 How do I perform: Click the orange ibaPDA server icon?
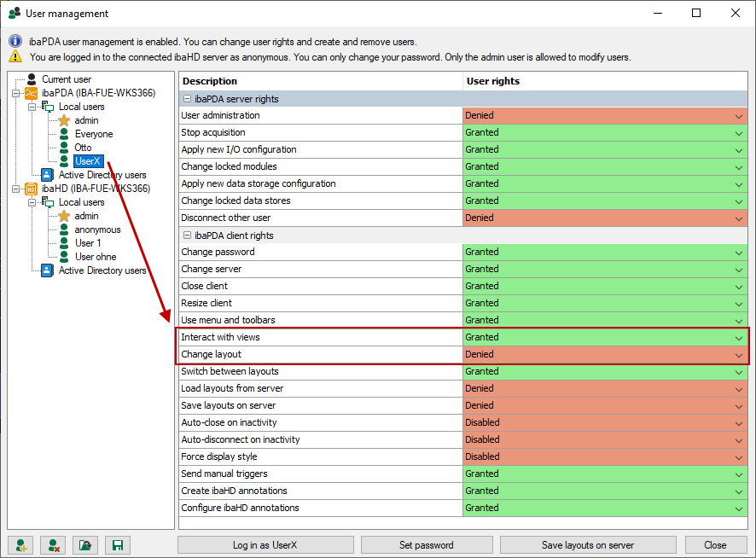click(x=31, y=93)
